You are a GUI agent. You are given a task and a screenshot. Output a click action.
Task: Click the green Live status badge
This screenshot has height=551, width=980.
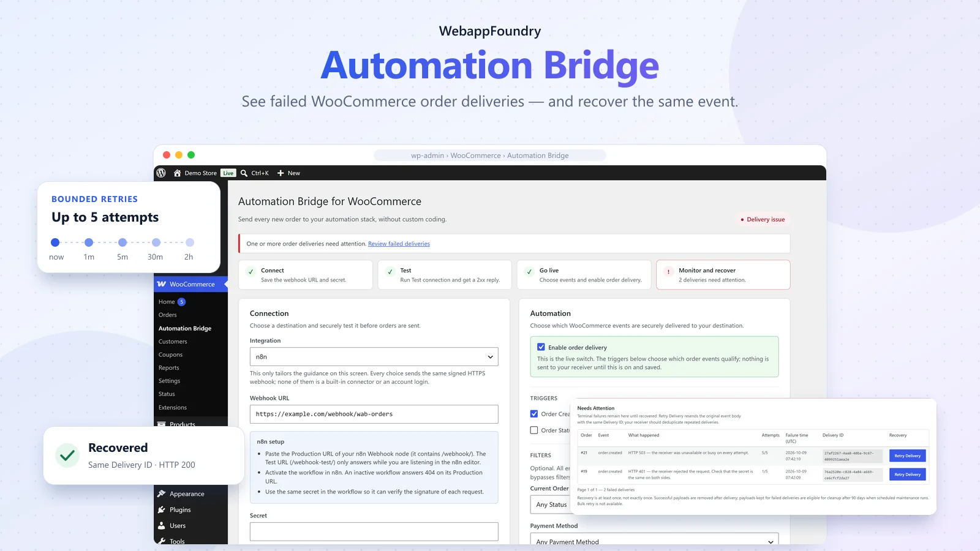[x=228, y=173]
